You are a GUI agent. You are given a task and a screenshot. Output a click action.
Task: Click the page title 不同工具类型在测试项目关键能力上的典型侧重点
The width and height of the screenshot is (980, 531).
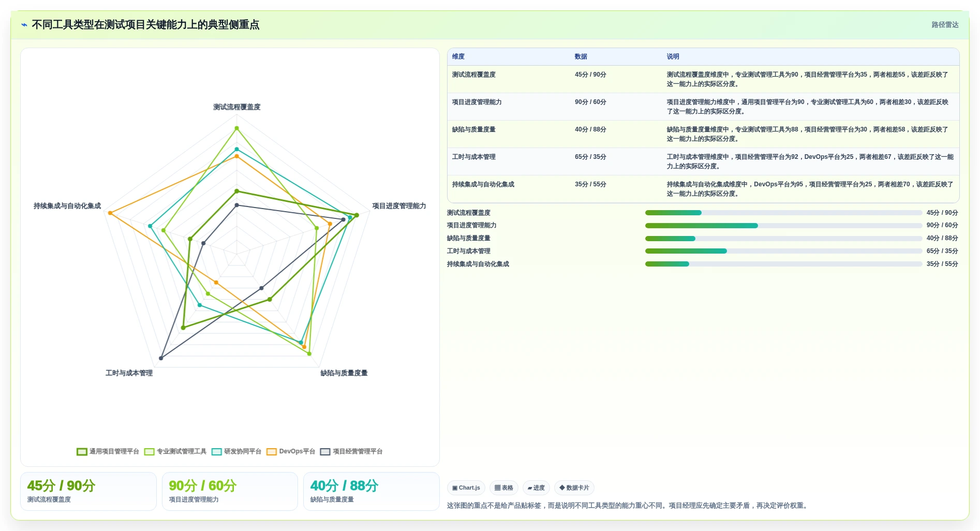point(145,25)
